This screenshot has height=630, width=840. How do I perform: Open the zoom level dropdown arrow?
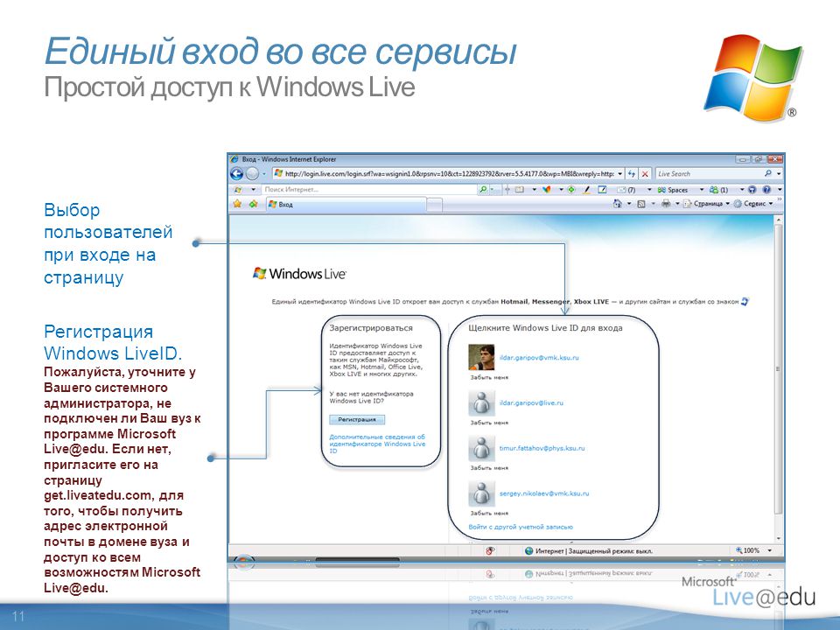tap(770, 550)
